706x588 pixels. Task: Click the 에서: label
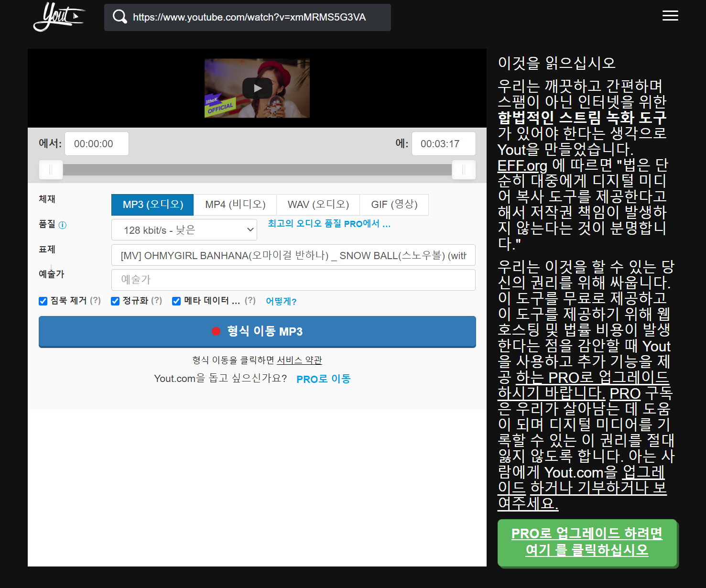tap(50, 143)
